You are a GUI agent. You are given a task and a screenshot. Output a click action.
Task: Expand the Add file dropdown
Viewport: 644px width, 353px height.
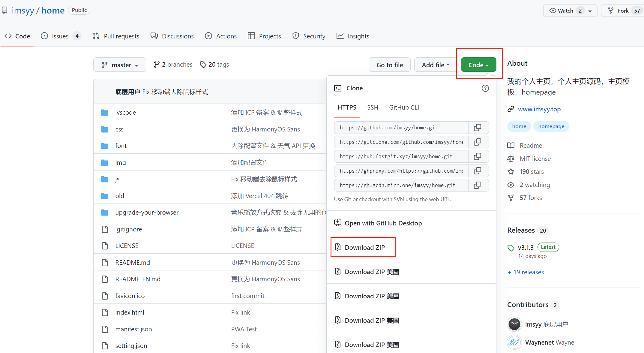tap(436, 65)
